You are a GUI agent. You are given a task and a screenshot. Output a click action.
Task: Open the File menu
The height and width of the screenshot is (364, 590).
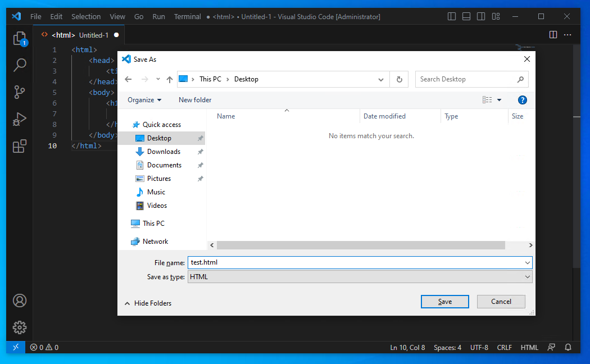pyautogui.click(x=36, y=16)
